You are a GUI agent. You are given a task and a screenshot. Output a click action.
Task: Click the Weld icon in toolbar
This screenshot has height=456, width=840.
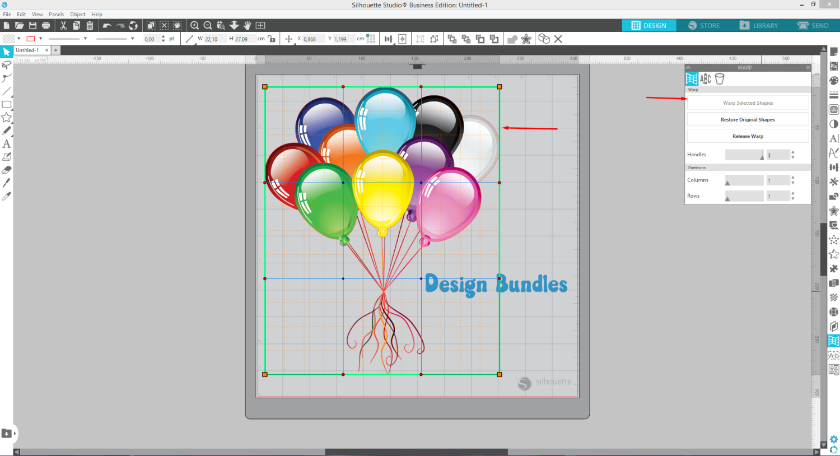(x=512, y=39)
